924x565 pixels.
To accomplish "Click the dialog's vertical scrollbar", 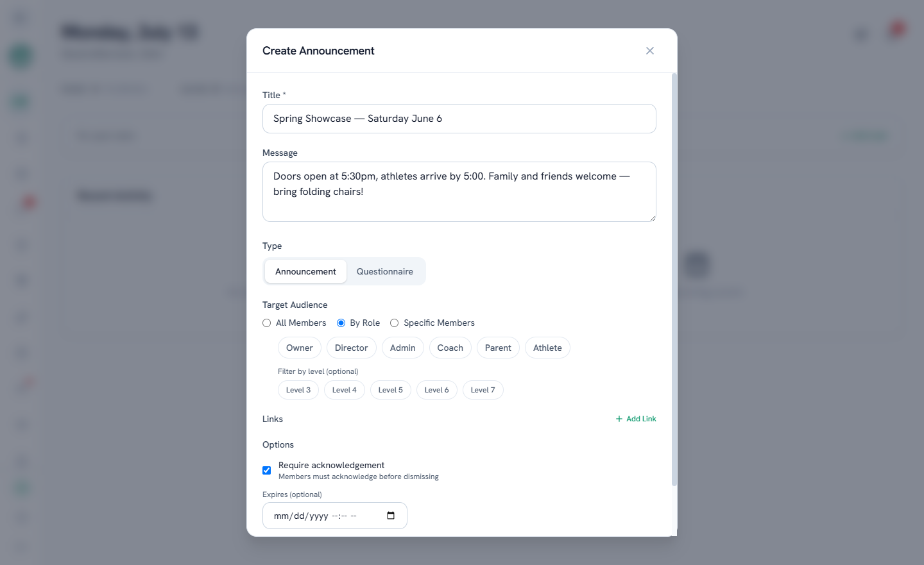I will [674, 280].
